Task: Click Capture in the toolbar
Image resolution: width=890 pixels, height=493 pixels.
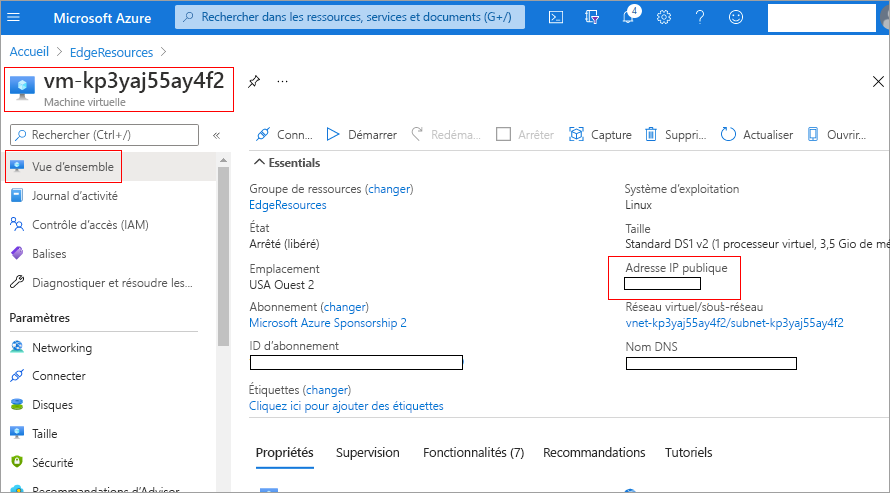Action: click(601, 135)
